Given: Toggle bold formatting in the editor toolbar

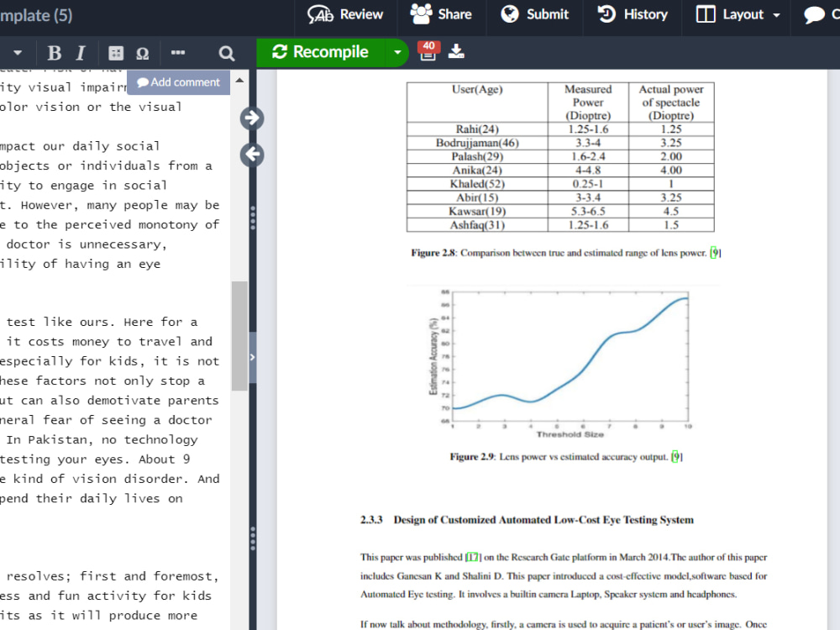Looking at the screenshot, I should tap(54, 53).
